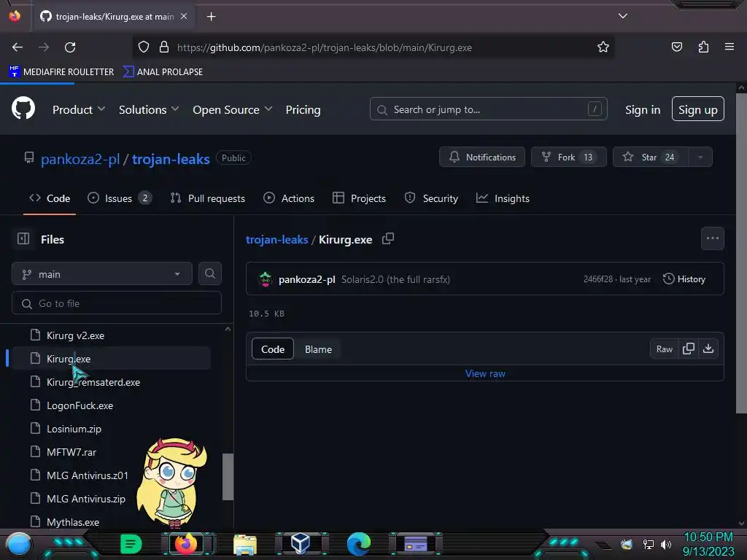This screenshot has height=560, width=747.
Task: Reload the page with the refresh icon
Action: (x=70, y=47)
